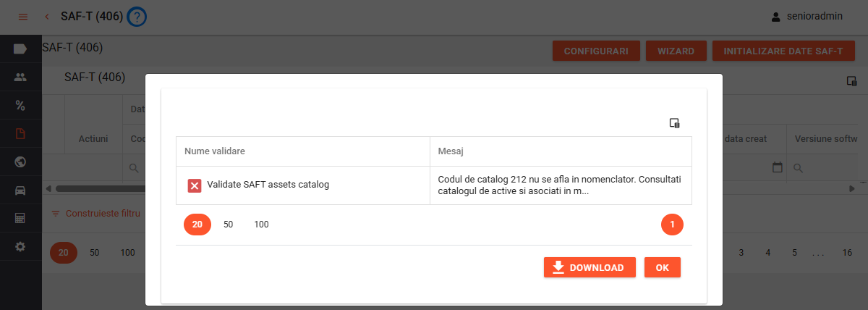Select the document icon in sidebar
The image size is (868, 310).
click(x=20, y=133)
